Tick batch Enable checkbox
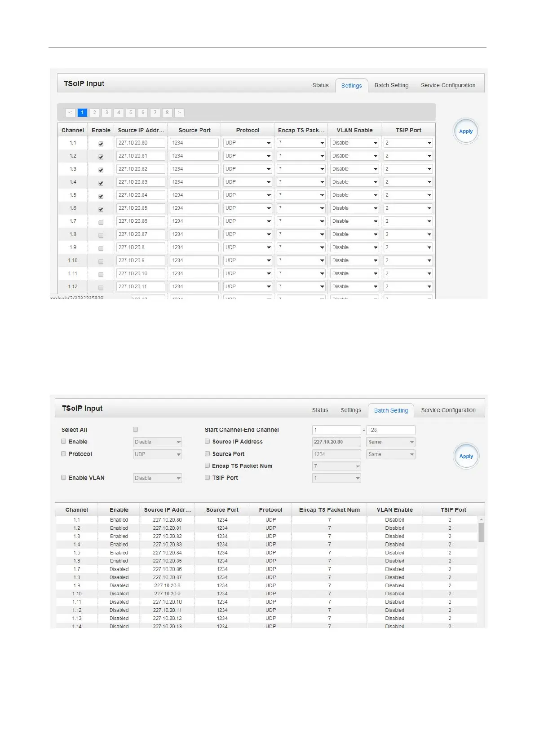The image size is (535, 756). [x=64, y=441]
